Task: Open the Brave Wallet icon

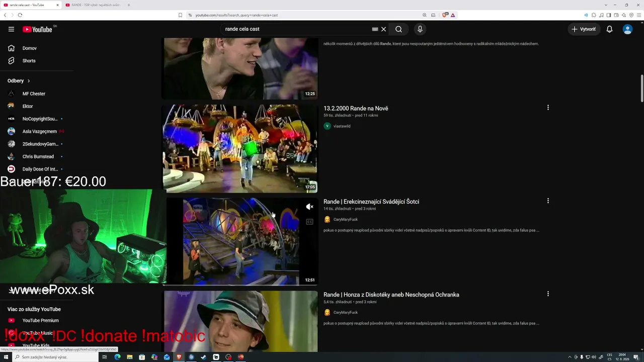Action: point(616,15)
